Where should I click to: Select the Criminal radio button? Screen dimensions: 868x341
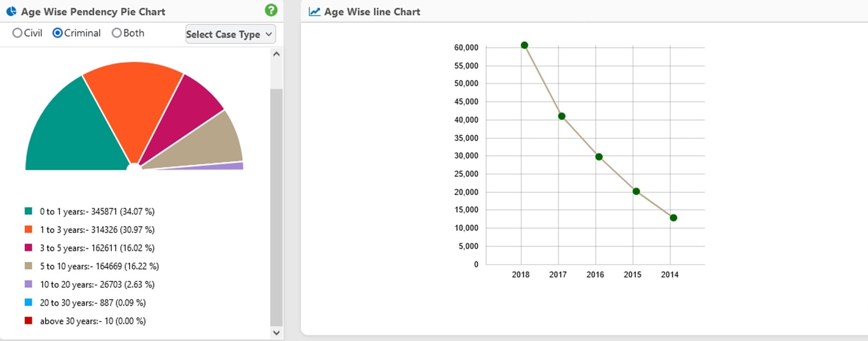point(58,33)
